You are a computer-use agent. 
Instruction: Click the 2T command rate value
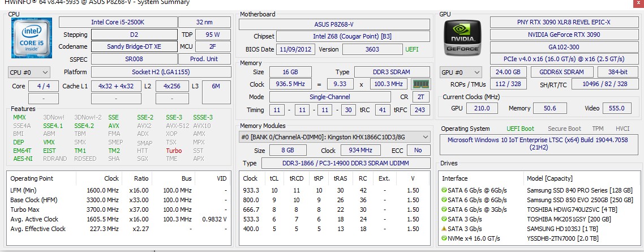click(420, 97)
